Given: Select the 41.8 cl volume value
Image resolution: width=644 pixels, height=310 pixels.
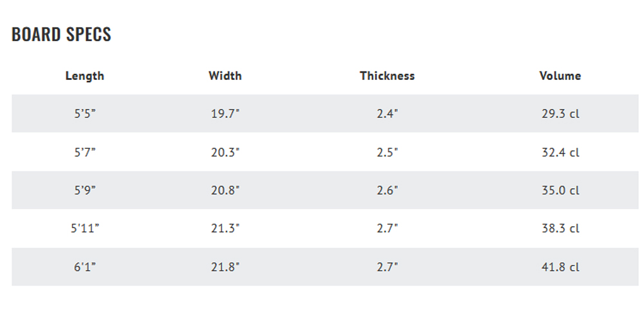Looking at the screenshot, I should click(560, 267).
